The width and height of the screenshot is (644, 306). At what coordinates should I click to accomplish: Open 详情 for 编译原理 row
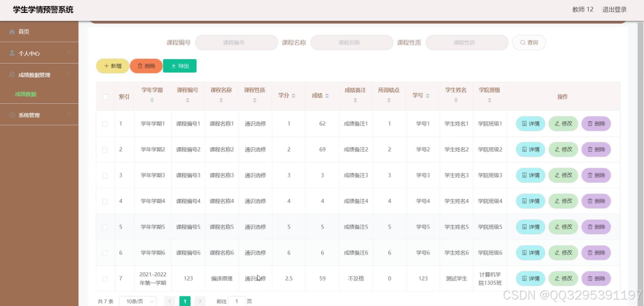point(531,278)
